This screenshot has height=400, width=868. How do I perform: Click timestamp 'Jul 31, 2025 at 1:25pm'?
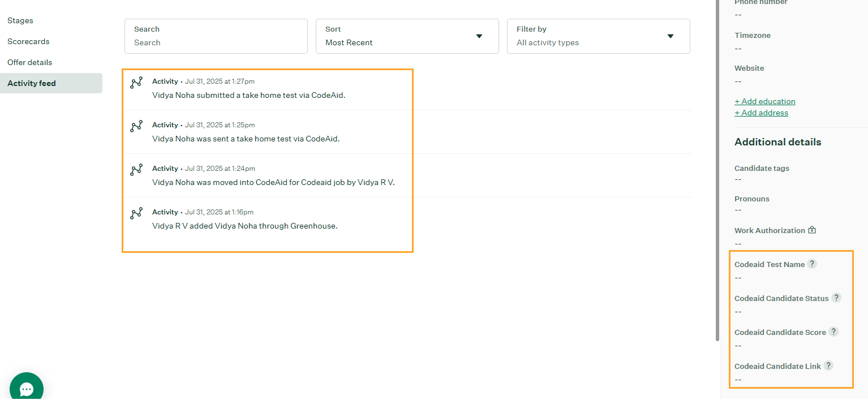click(x=220, y=125)
